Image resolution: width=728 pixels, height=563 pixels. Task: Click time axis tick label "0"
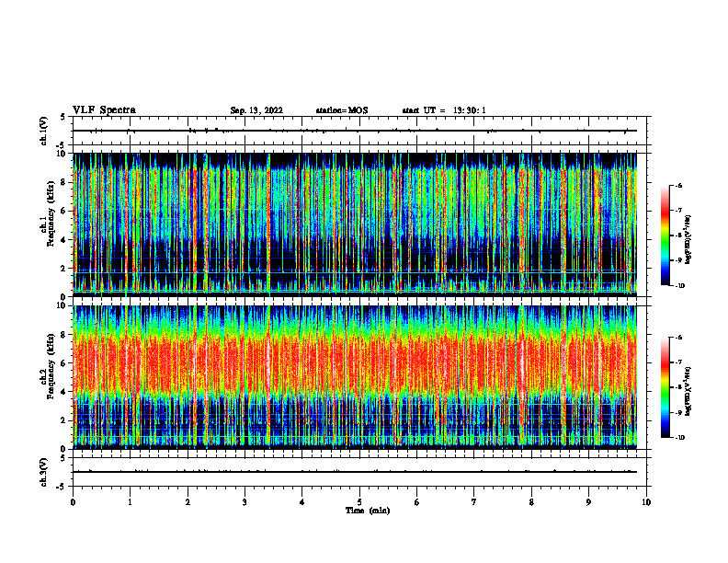(x=73, y=502)
